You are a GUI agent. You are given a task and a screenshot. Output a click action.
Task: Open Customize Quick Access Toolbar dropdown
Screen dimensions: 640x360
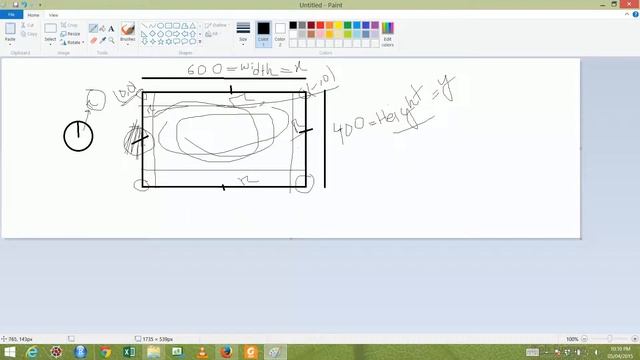(x=40, y=5)
